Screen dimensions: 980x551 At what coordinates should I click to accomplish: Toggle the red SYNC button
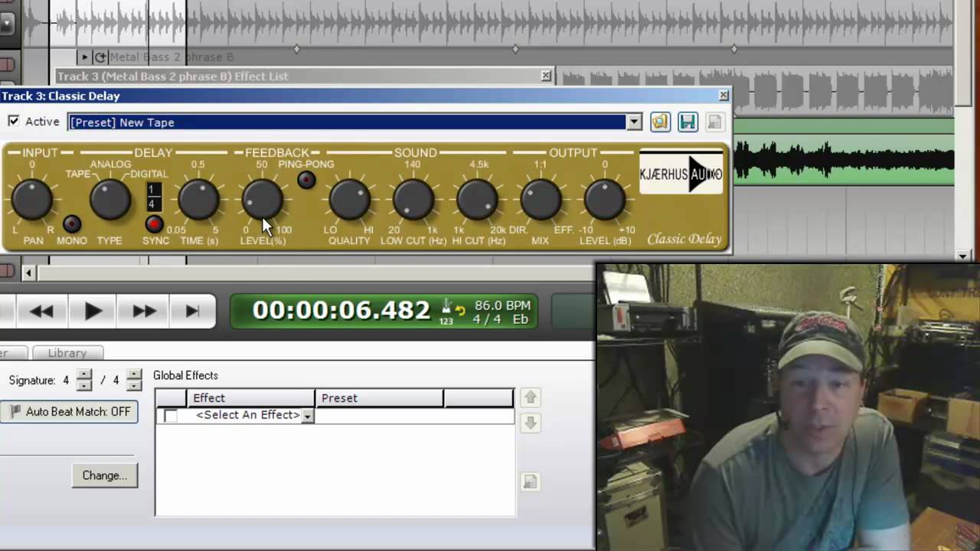pos(154,223)
